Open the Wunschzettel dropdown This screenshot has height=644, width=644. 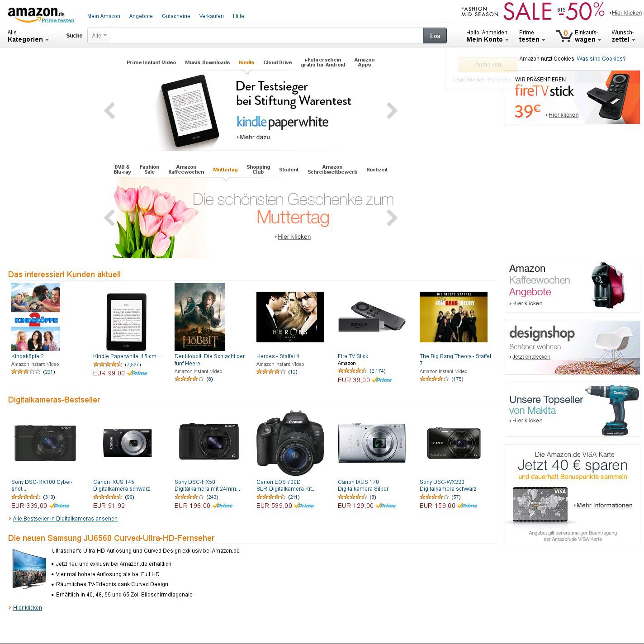pos(624,36)
